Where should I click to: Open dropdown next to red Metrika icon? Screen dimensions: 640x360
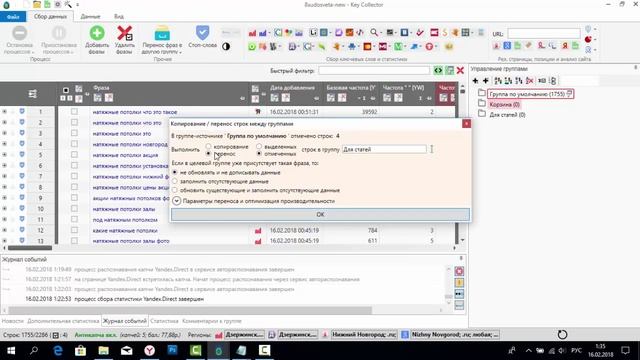(595, 40)
